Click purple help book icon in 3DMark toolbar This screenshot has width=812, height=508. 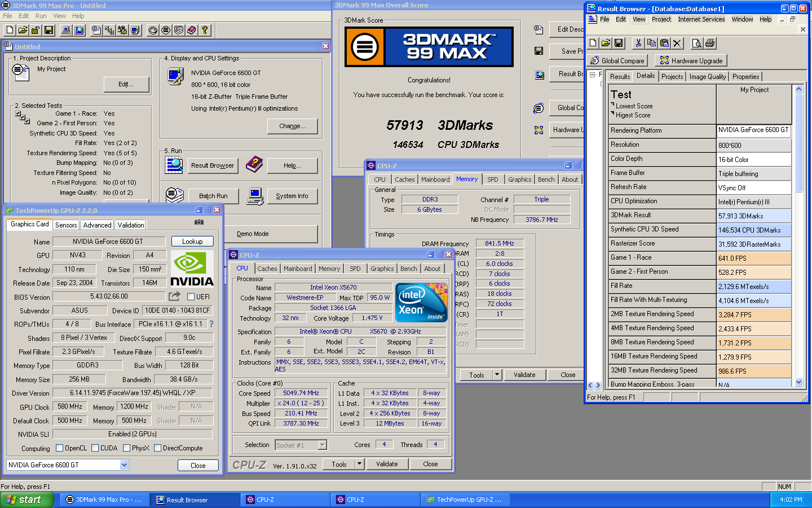[192, 30]
